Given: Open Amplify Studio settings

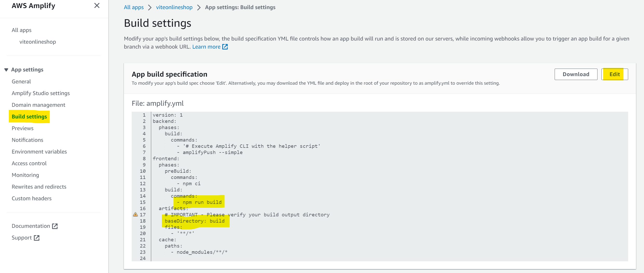Looking at the screenshot, I should pos(41,93).
